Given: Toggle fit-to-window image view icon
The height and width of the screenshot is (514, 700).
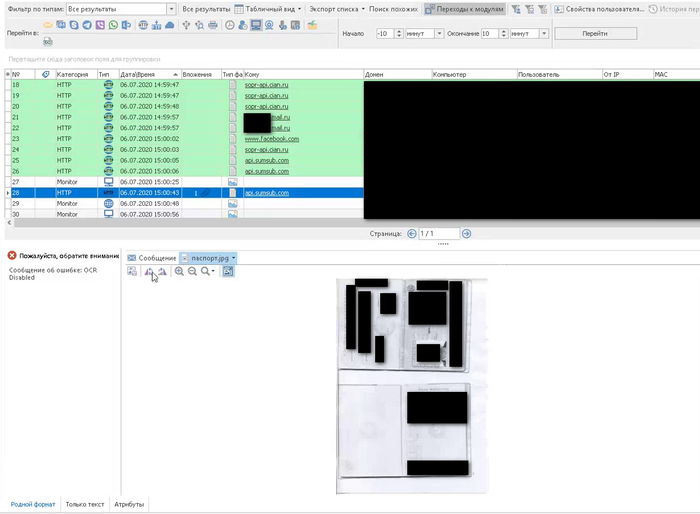Looking at the screenshot, I should (x=228, y=272).
